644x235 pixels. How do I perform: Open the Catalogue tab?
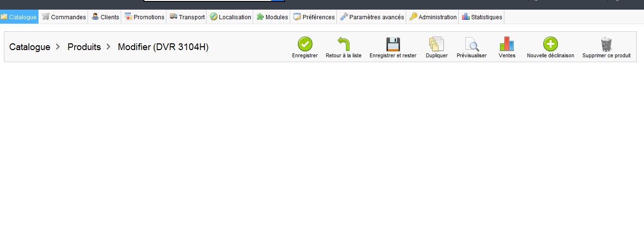pos(19,17)
